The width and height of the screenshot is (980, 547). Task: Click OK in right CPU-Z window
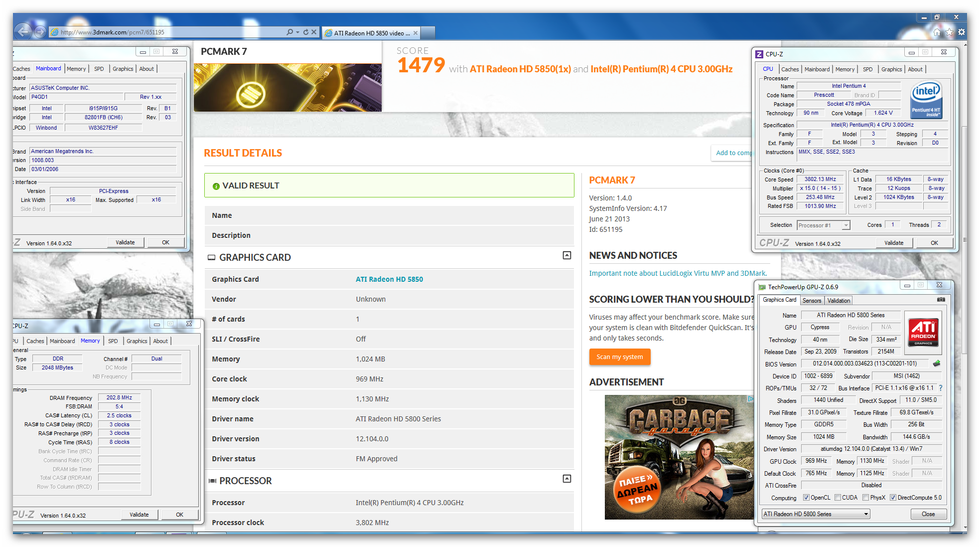coord(934,243)
